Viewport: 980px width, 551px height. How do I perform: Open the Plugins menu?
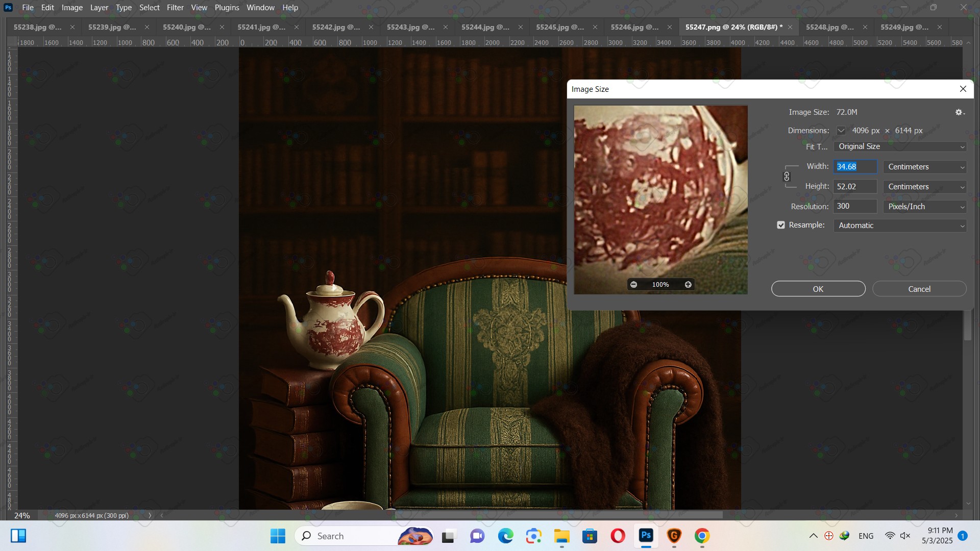227,8
